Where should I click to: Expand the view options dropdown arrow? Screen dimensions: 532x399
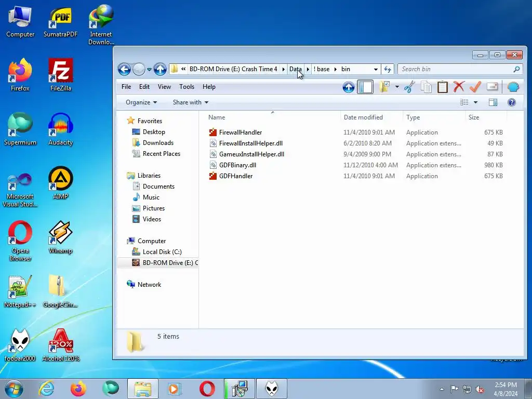click(475, 102)
